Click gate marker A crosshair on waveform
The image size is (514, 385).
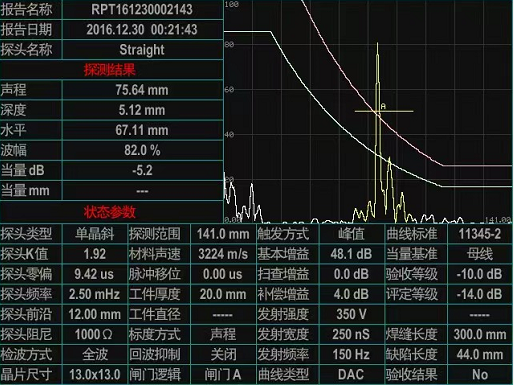tap(383, 111)
